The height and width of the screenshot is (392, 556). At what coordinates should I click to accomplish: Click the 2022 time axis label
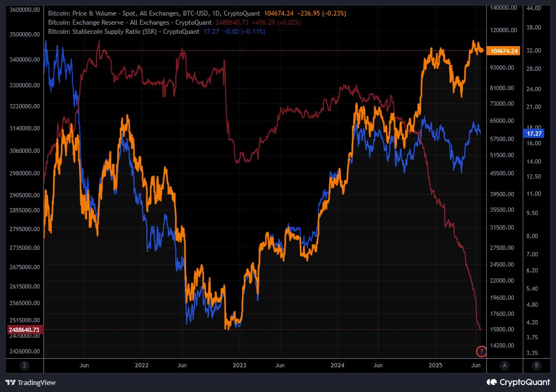(142, 365)
